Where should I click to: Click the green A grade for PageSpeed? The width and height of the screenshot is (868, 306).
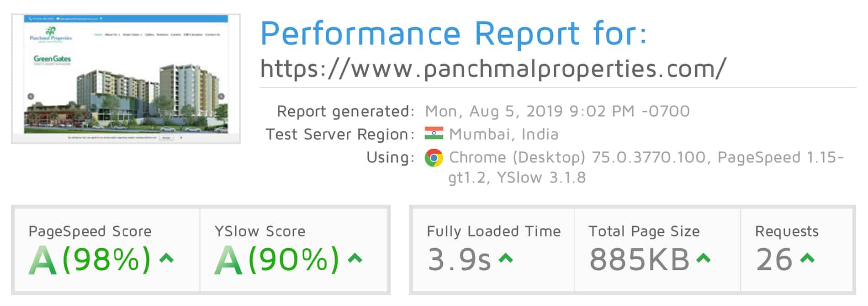coord(42,260)
